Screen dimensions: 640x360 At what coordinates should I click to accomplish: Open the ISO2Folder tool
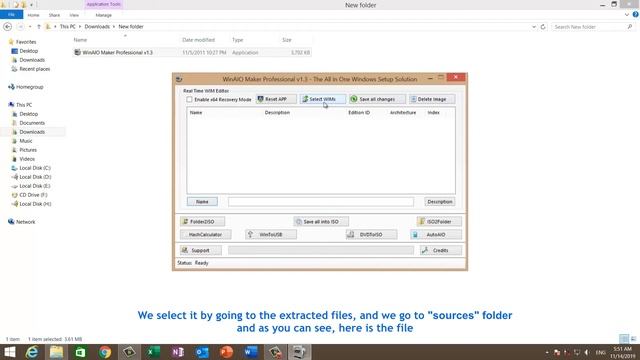(x=439, y=222)
